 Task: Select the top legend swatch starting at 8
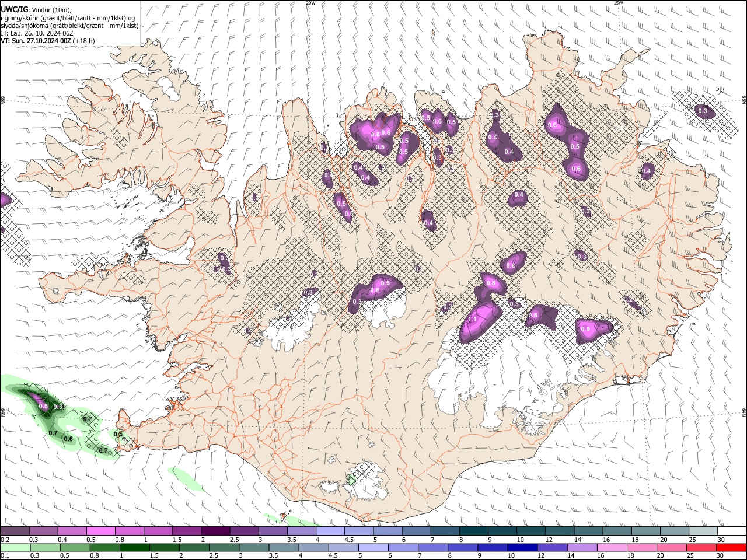474,531
